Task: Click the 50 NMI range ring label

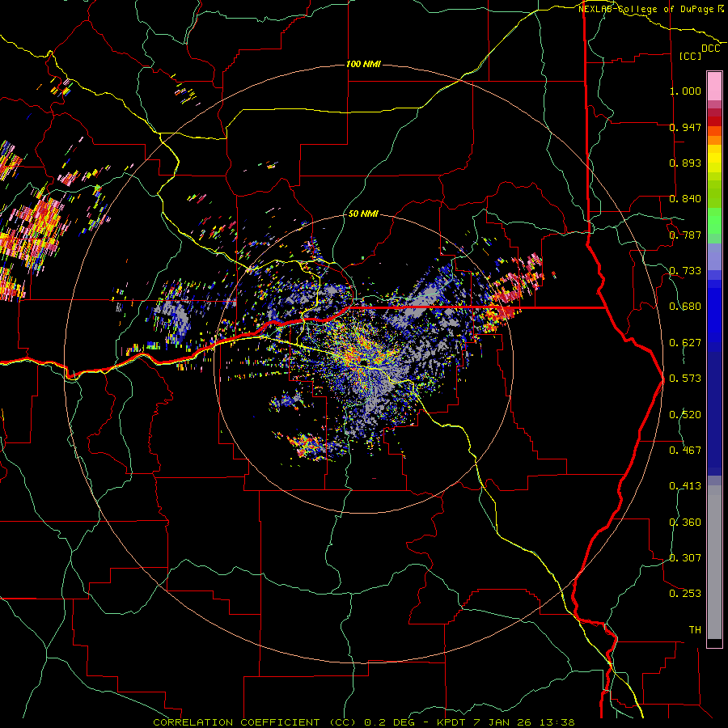Action: 363,214
